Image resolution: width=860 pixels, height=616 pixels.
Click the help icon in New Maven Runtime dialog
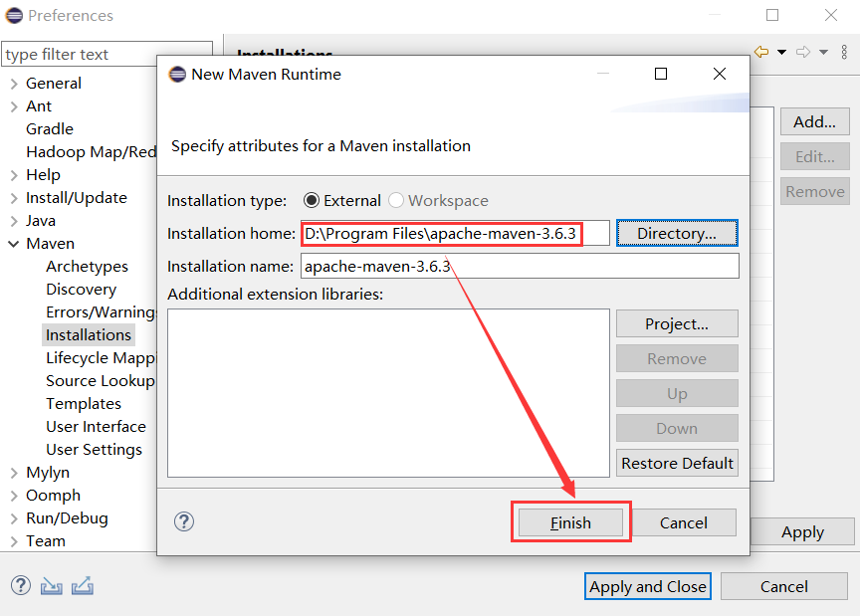184,521
